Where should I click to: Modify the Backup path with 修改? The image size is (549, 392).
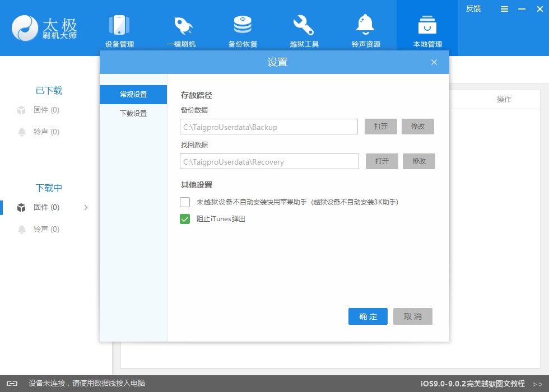tap(418, 127)
